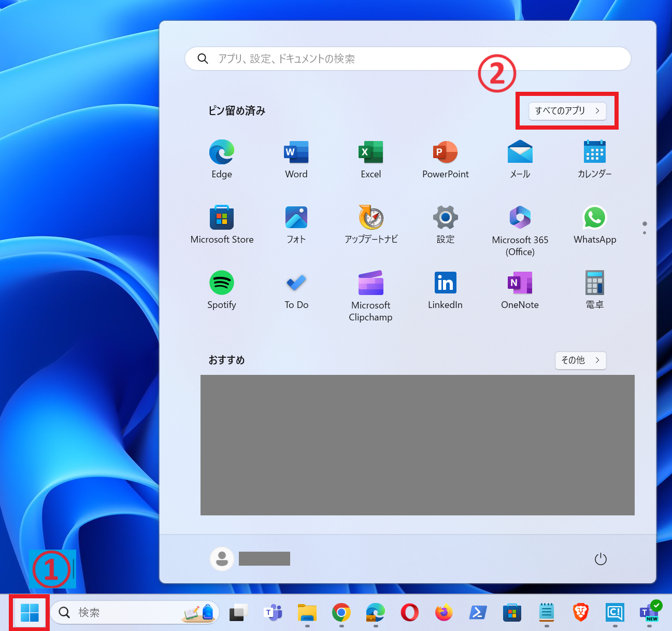Viewport: 672px width, 631px height.
Task: Open the C! app icon on taskbar
Action: pyautogui.click(x=615, y=613)
